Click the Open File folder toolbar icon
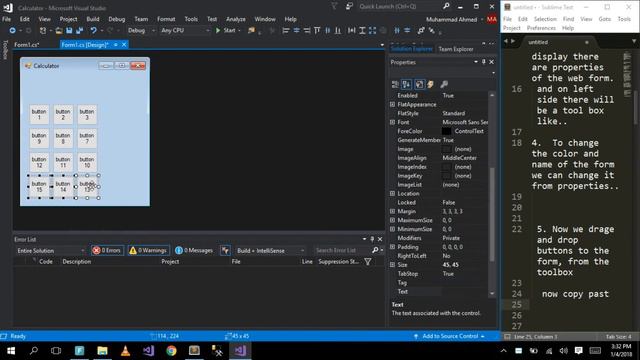The height and width of the screenshot is (360, 640). coord(59,31)
